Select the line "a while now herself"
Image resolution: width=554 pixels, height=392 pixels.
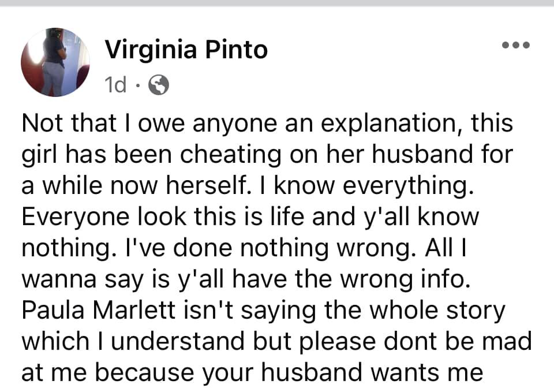point(248,186)
